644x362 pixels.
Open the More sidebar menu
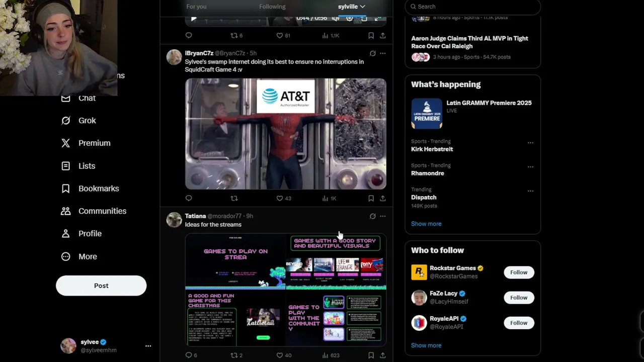pos(79,256)
